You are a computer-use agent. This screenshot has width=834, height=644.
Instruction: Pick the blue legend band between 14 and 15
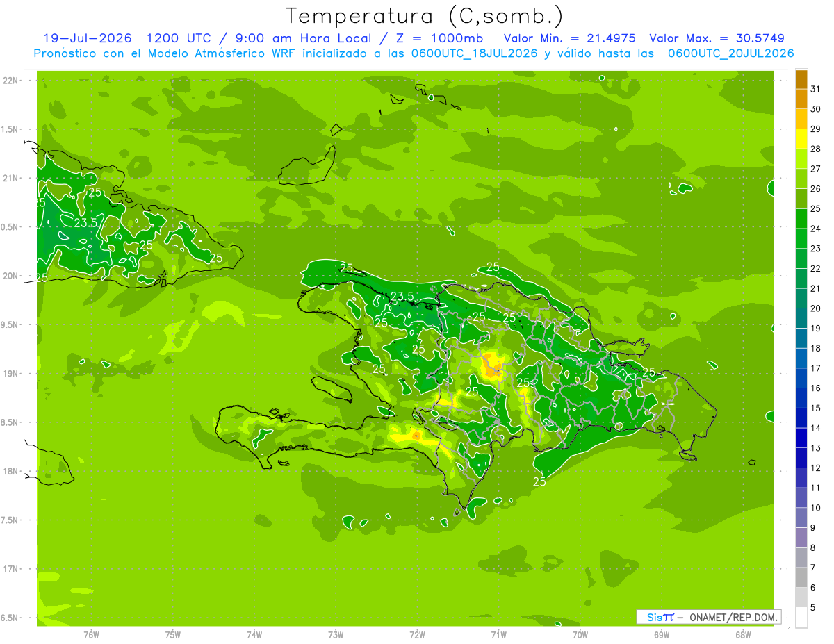tap(801, 418)
